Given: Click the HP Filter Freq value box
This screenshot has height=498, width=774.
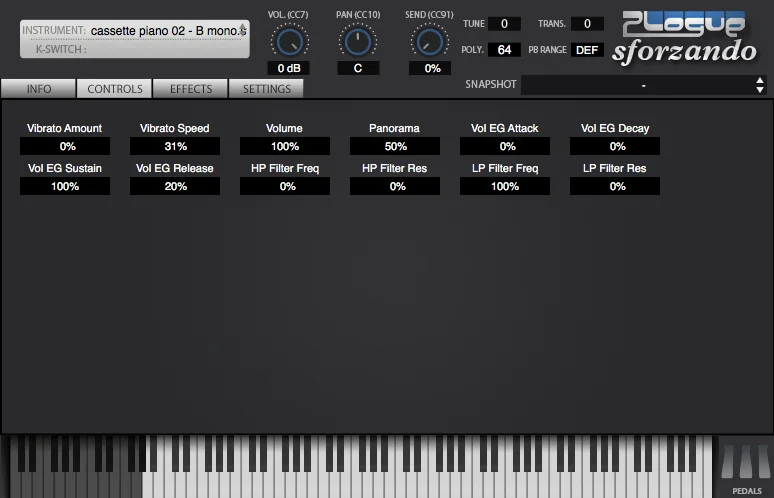Looking at the screenshot, I should tap(285, 186).
